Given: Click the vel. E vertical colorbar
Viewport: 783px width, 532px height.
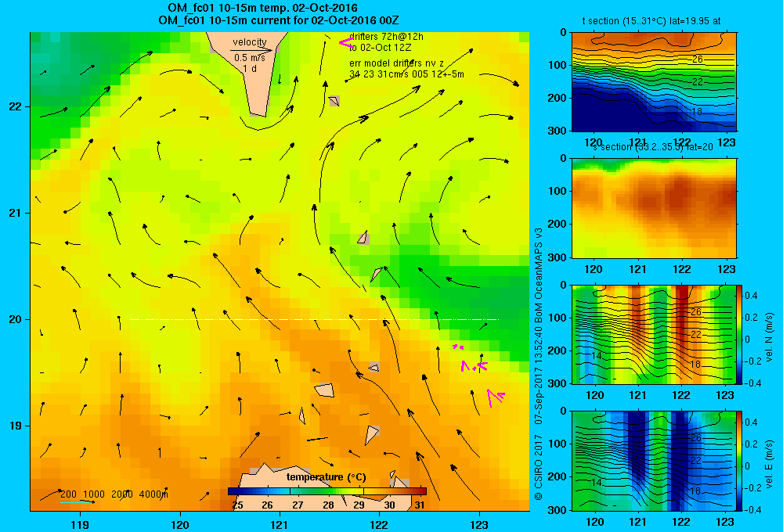Looking at the screenshot, I should pos(740,461).
